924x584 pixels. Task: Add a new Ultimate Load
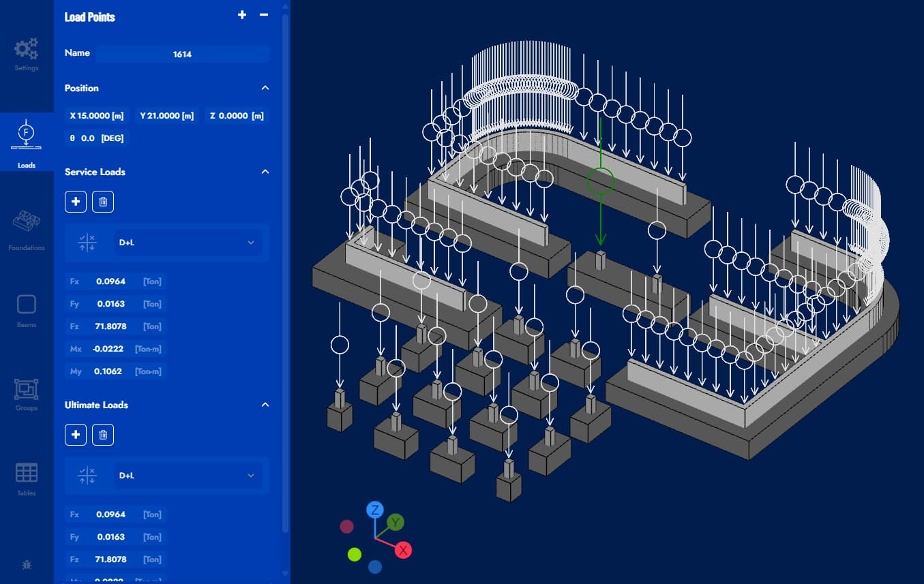(x=76, y=435)
